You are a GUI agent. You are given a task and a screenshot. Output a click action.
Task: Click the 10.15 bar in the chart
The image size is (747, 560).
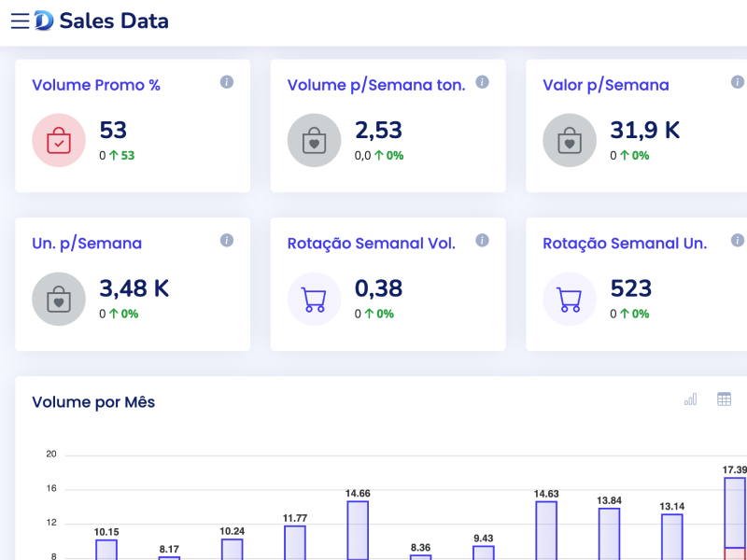106,549
